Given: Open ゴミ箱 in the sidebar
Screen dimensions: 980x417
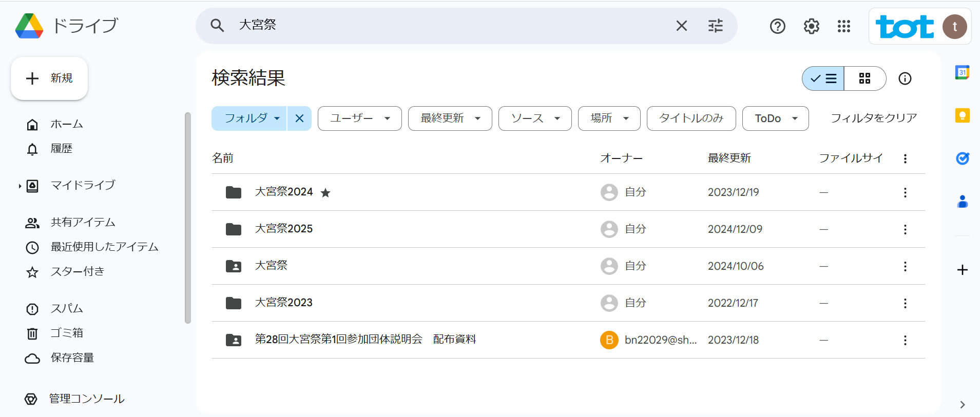Looking at the screenshot, I should 67,333.
